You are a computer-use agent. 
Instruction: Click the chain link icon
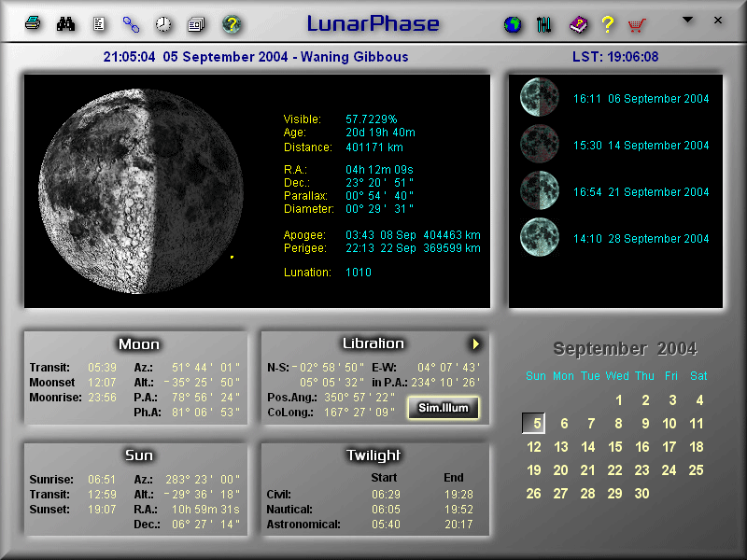point(131,24)
